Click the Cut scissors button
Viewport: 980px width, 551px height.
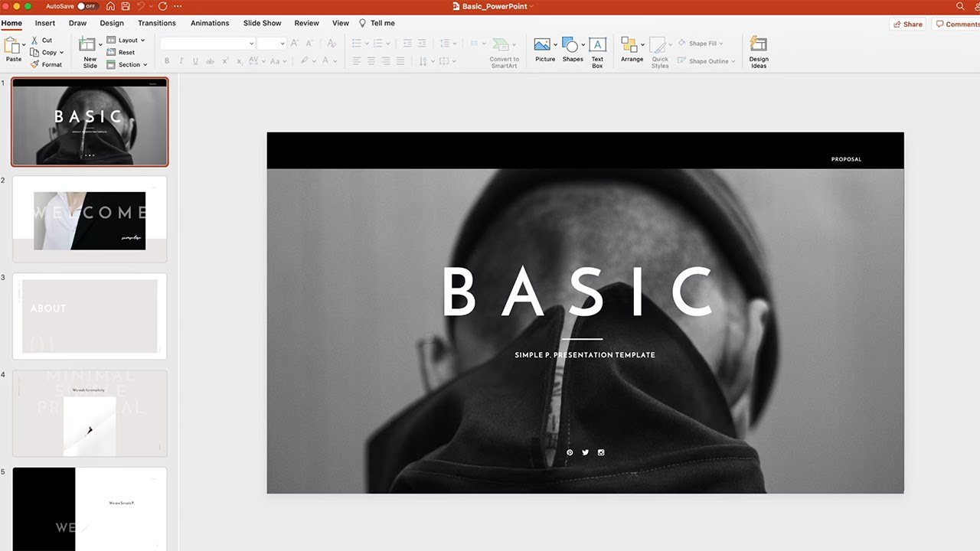pyautogui.click(x=41, y=40)
